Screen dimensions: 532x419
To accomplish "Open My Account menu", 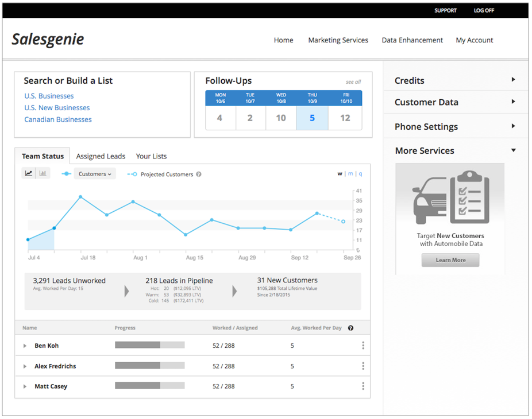I will coord(475,40).
